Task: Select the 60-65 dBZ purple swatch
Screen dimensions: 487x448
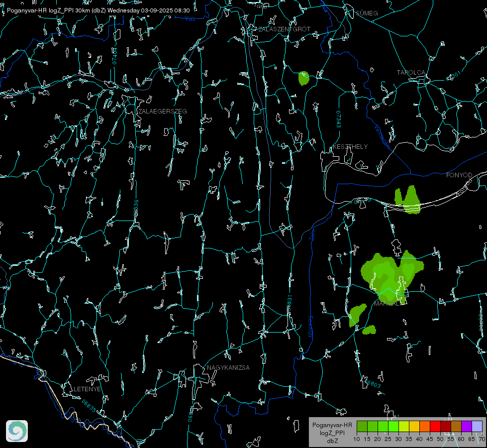Action: tap(467, 427)
